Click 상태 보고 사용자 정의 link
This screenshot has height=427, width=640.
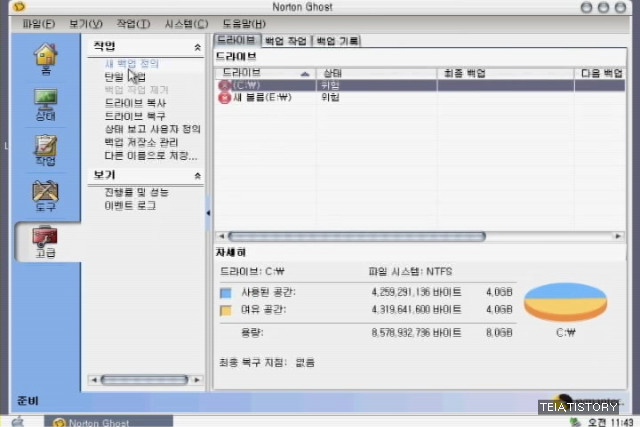tap(152, 129)
